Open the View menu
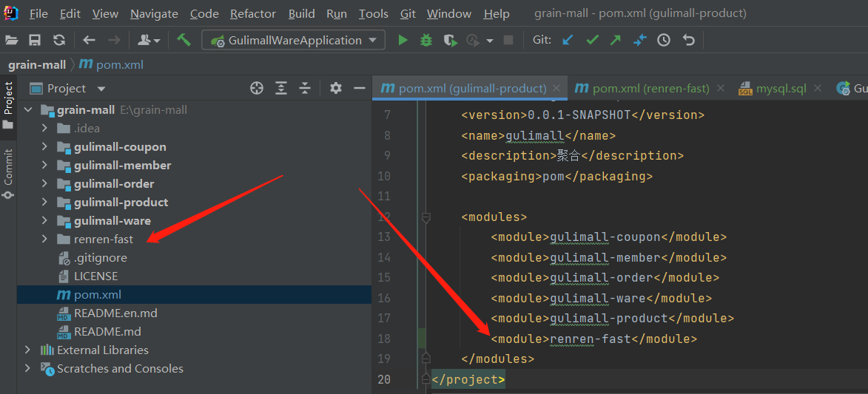The height and width of the screenshot is (394, 868). (x=105, y=14)
